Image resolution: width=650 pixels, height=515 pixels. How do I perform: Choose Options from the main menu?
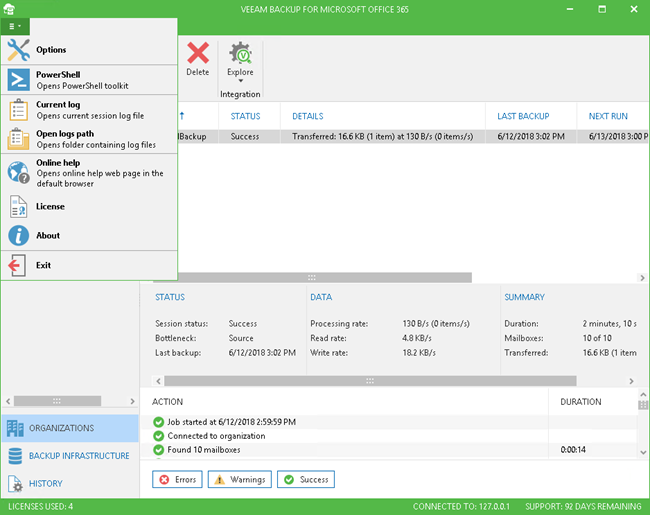point(89,50)
